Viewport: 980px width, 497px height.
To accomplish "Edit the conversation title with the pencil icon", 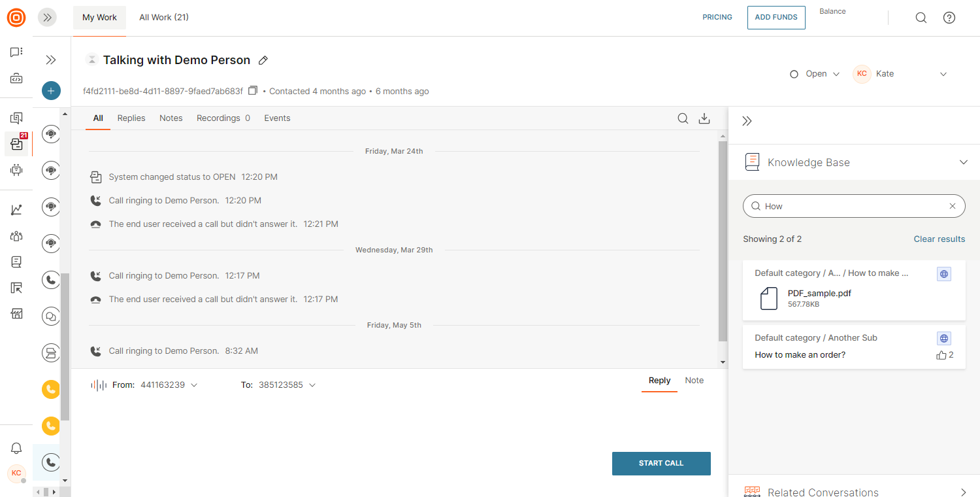I will point(263,60).
